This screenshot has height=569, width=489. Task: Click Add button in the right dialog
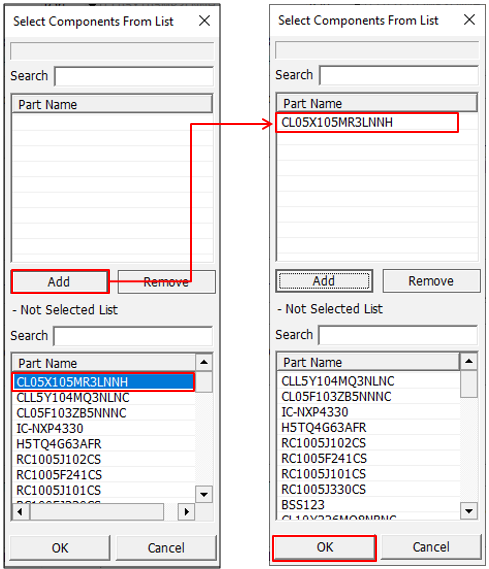[x=324, y=281]
